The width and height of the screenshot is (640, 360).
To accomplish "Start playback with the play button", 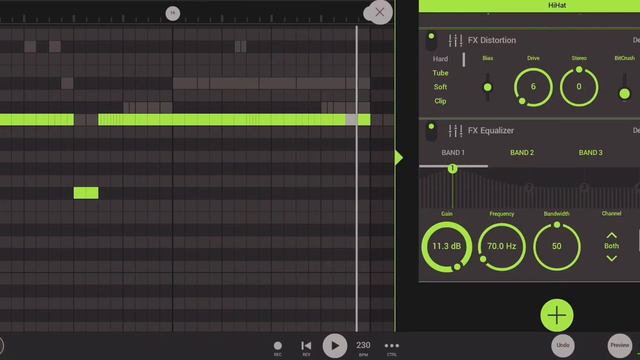I will (335, 346).
